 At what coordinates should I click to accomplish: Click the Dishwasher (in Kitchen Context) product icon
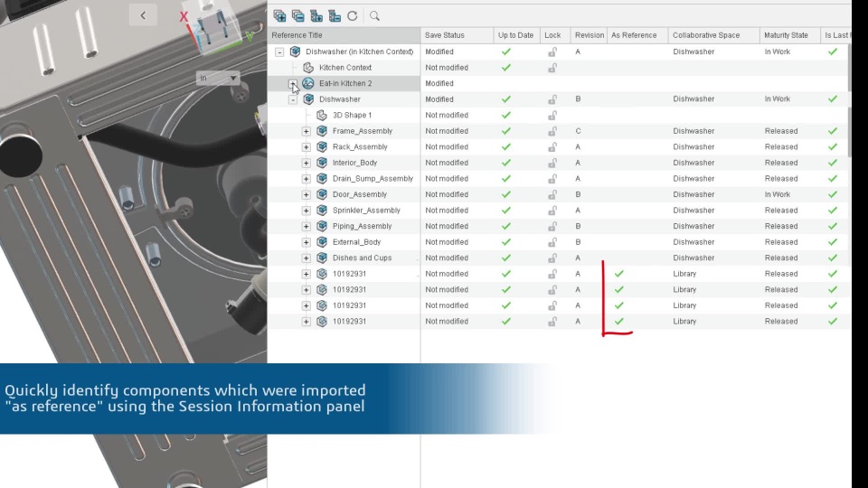295,52
